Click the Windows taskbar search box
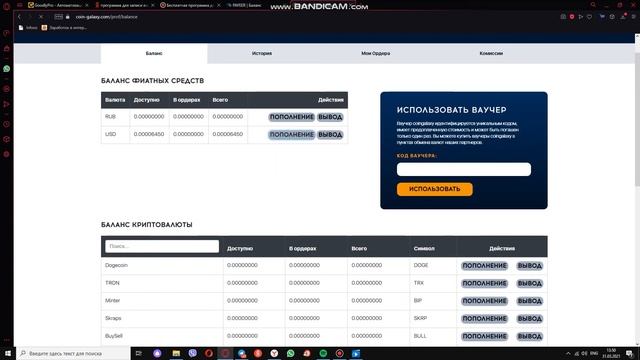The image size is (640, 360). [x=73, y=353]
